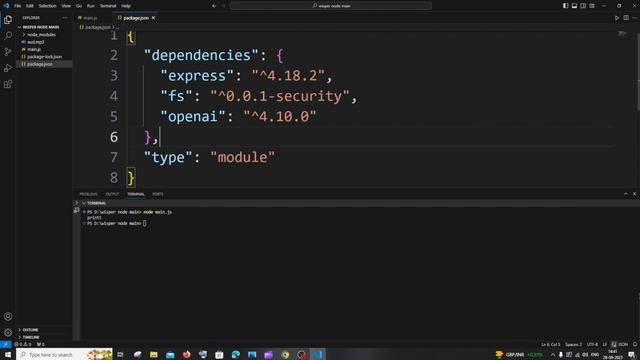
Task: Open the Edit menu
Action: pyautogui.click(x=30, y=6)
